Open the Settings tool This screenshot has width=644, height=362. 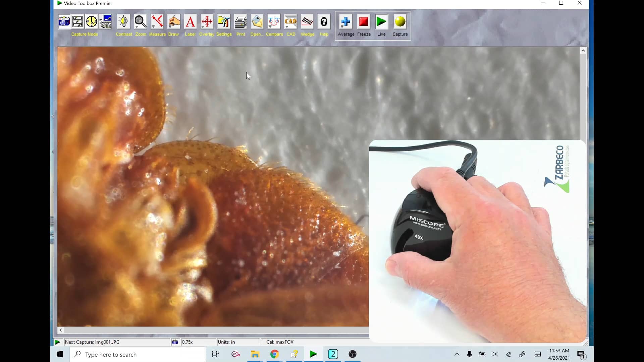tap(224, 22)
